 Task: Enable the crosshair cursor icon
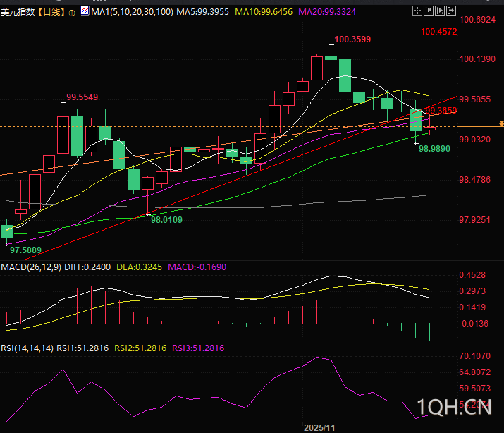click(x=417, y=11)
